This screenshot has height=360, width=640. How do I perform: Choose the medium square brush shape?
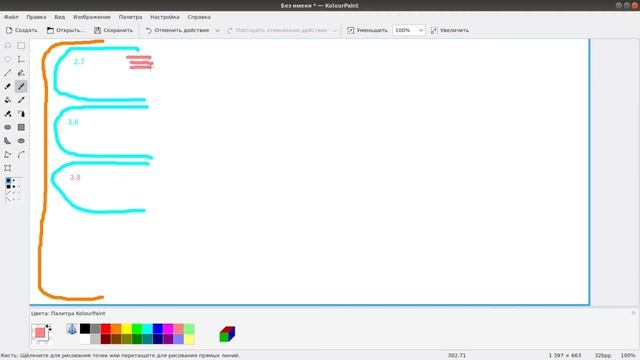click(x=14, y=187)
